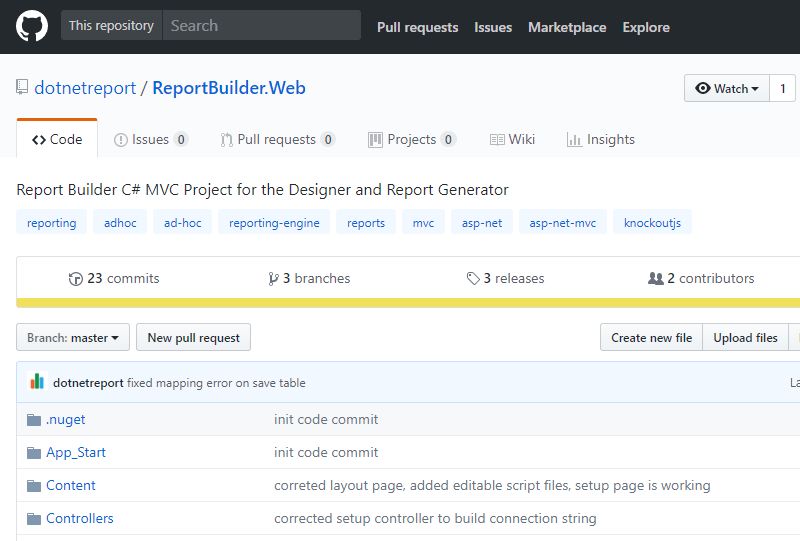This screenshot has height=541, width=800.
Task: Click the App_Start folder icon
Action: [34, 453]
